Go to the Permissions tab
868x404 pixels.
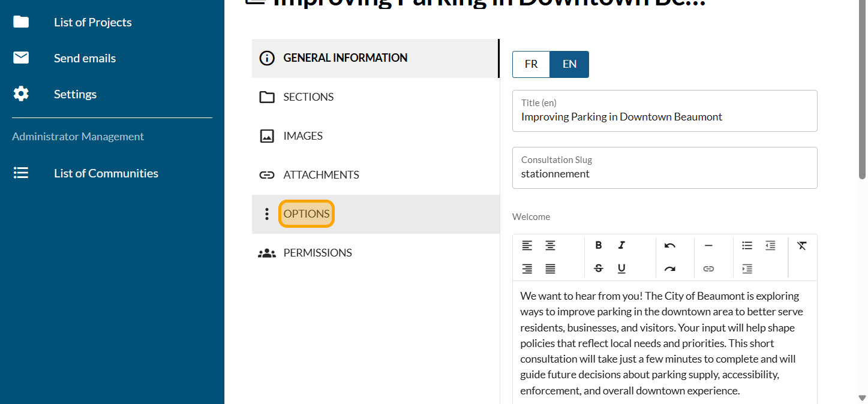click(x=317, y=253)
